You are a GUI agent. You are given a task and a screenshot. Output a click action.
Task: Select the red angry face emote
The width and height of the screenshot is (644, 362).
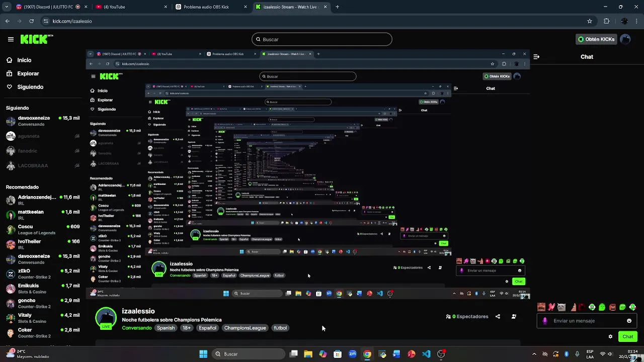612,307
